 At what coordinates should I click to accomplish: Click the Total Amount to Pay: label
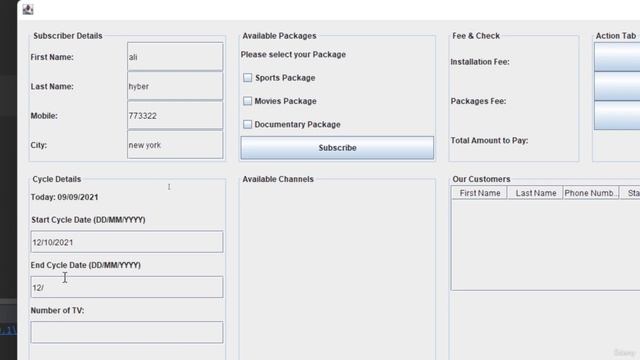489,140
